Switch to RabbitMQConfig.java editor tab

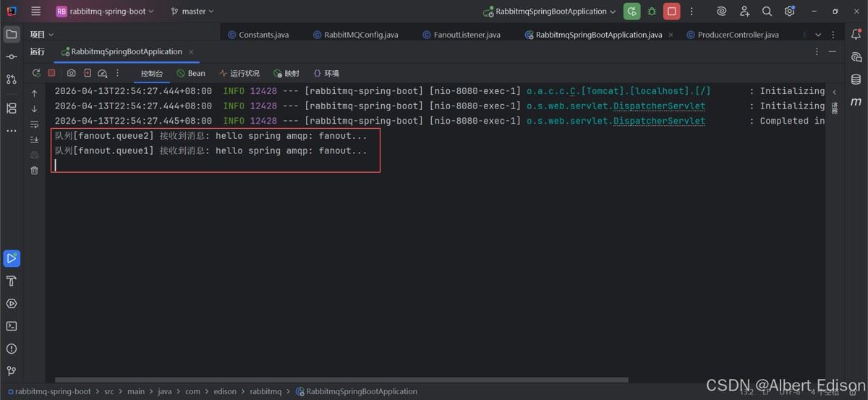tap(355, 35)
